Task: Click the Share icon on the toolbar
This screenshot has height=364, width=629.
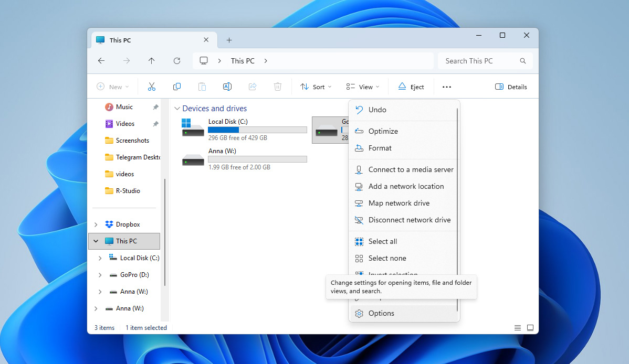Action: [x=253, y=87]
